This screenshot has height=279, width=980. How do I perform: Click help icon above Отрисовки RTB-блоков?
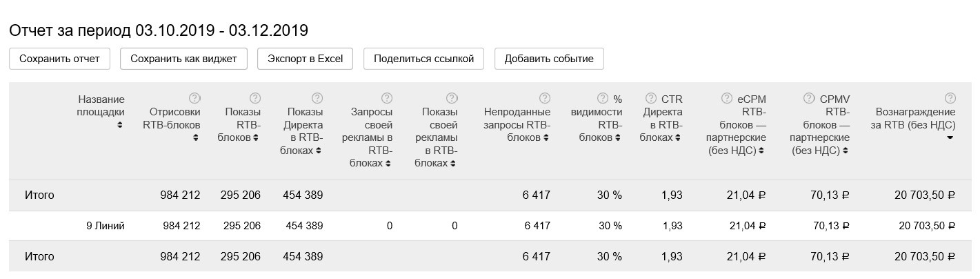(194, 98)
